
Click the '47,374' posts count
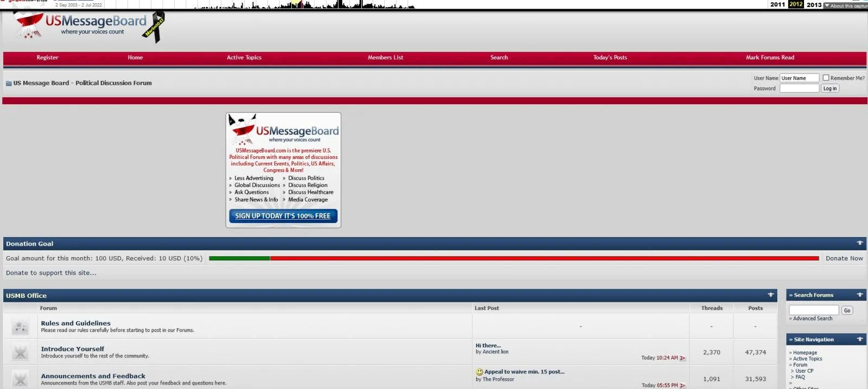point(755,352)
